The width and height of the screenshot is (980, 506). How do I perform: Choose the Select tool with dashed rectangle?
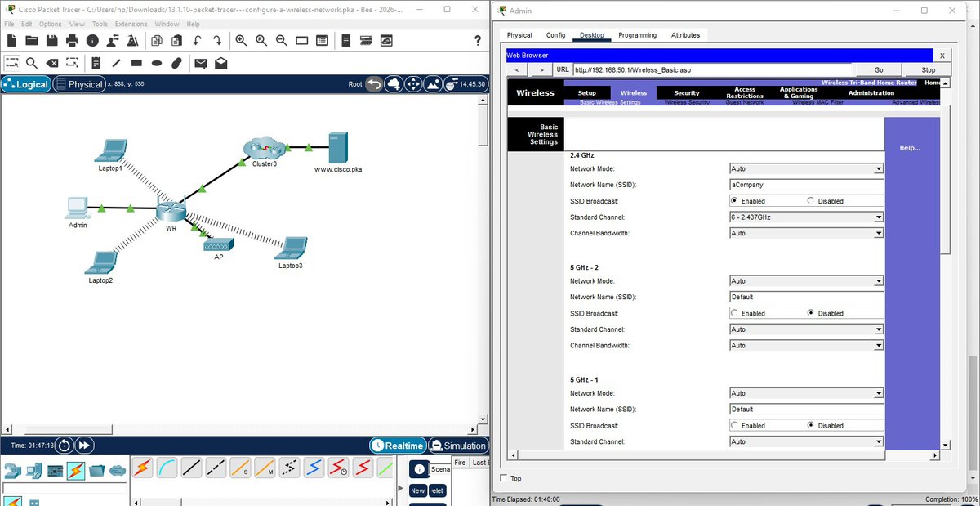11,62
